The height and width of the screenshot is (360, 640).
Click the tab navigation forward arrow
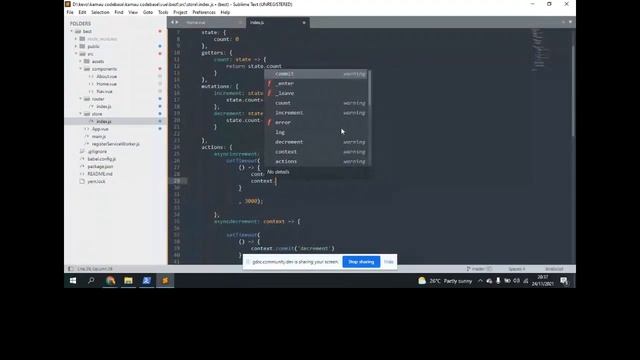tap(177, 22)
